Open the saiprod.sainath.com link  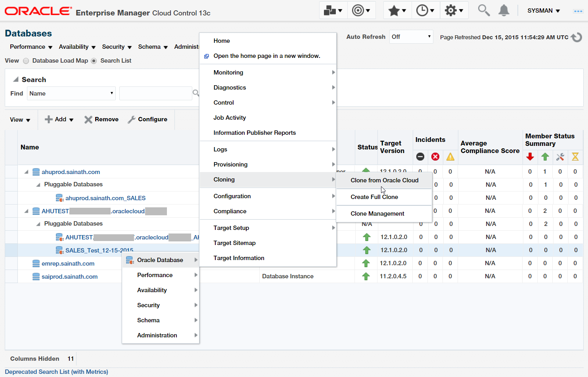[69, 277]
